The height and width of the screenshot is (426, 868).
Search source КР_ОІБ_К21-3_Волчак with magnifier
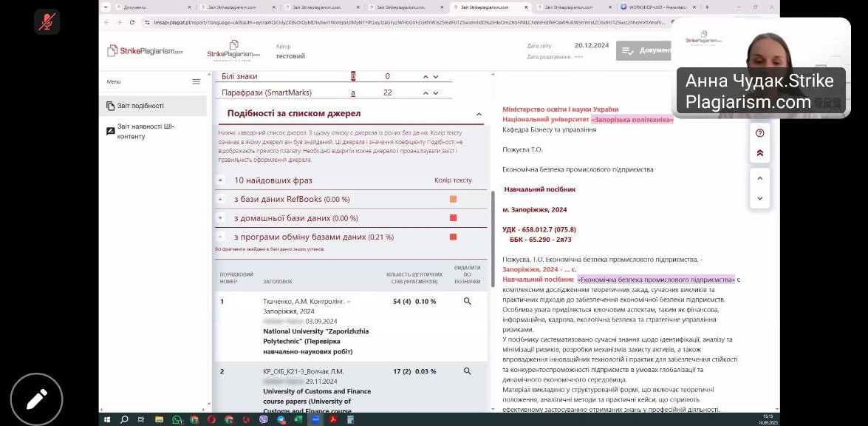tap(467, 371)
